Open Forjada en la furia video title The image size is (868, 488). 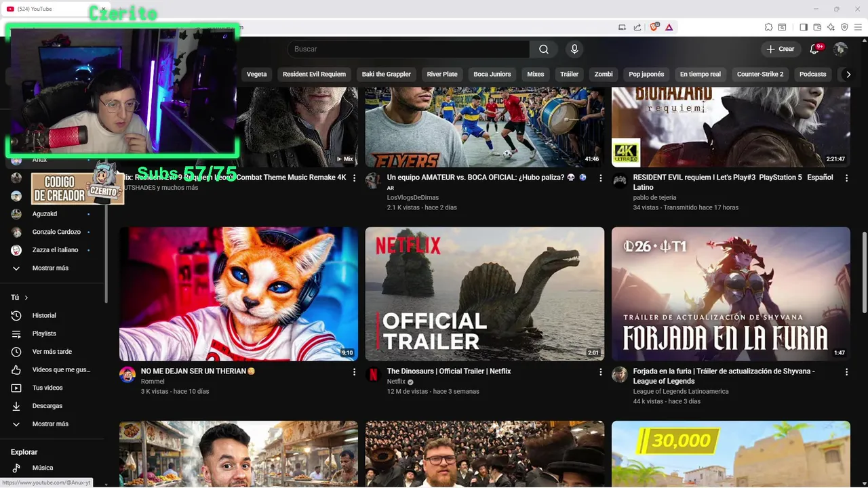(724, 376)
